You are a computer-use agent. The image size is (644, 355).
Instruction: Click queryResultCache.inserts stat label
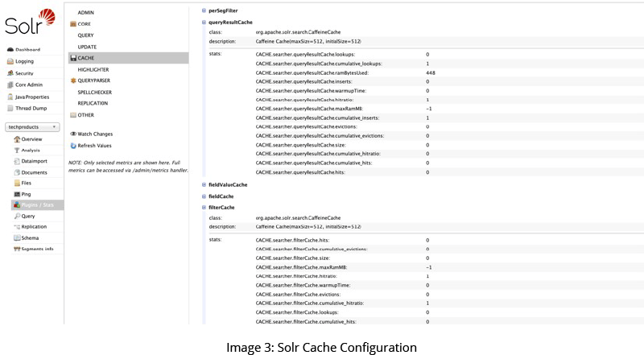pos(304,82)
